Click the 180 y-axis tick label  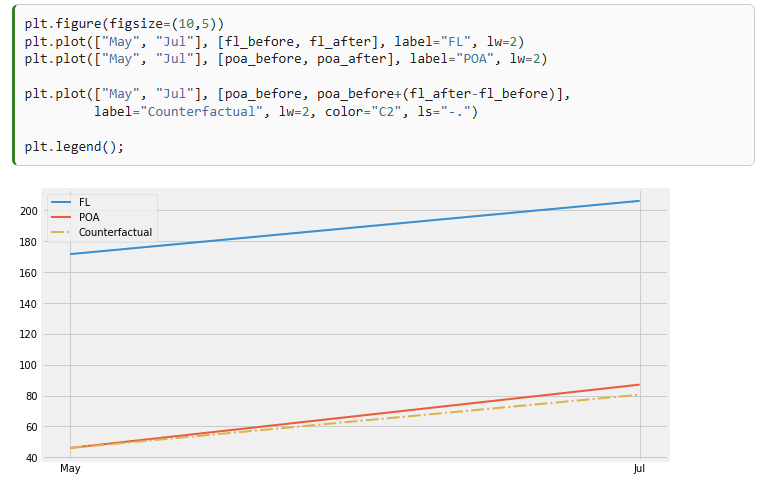click(x=28, y=242)
